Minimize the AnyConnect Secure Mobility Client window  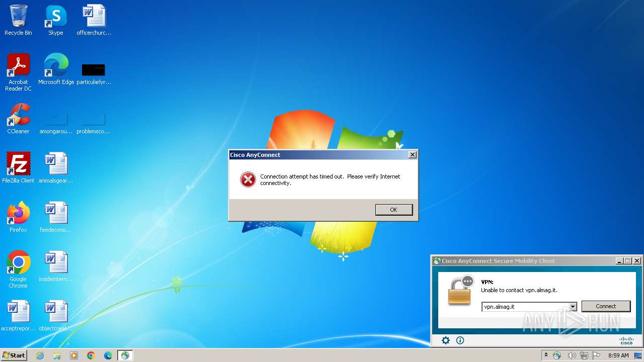[x=619, y=261]
